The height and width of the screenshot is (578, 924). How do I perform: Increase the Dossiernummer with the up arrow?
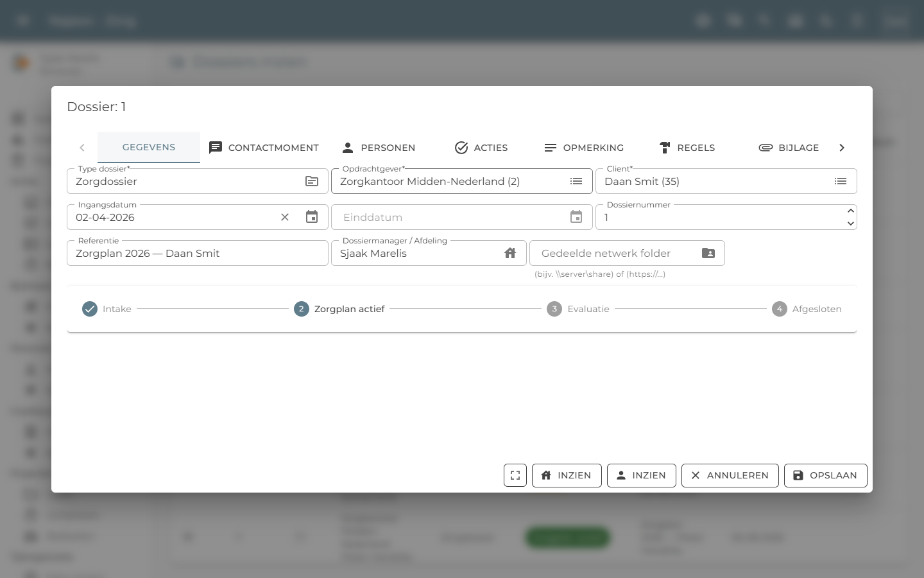(850, 211)
